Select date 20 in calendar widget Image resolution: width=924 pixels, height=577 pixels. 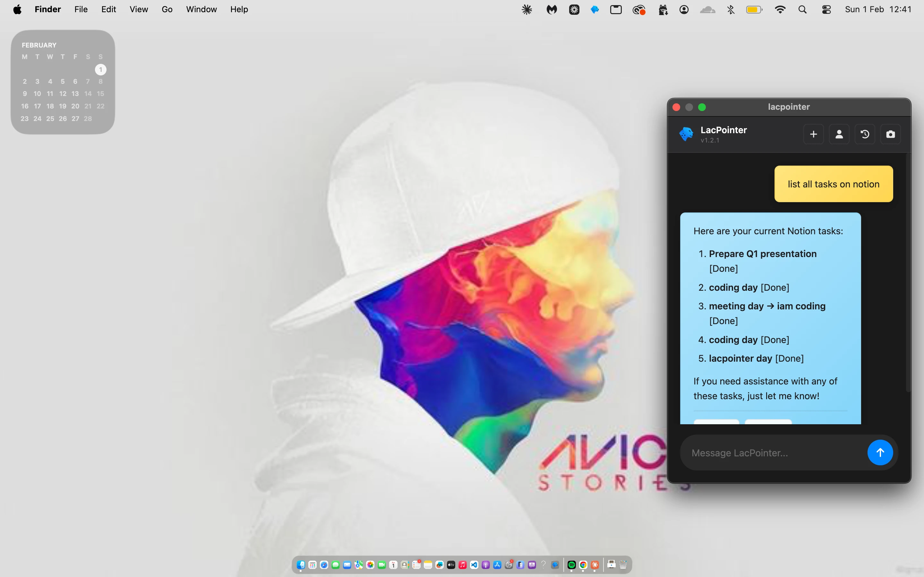coord(75,106)
